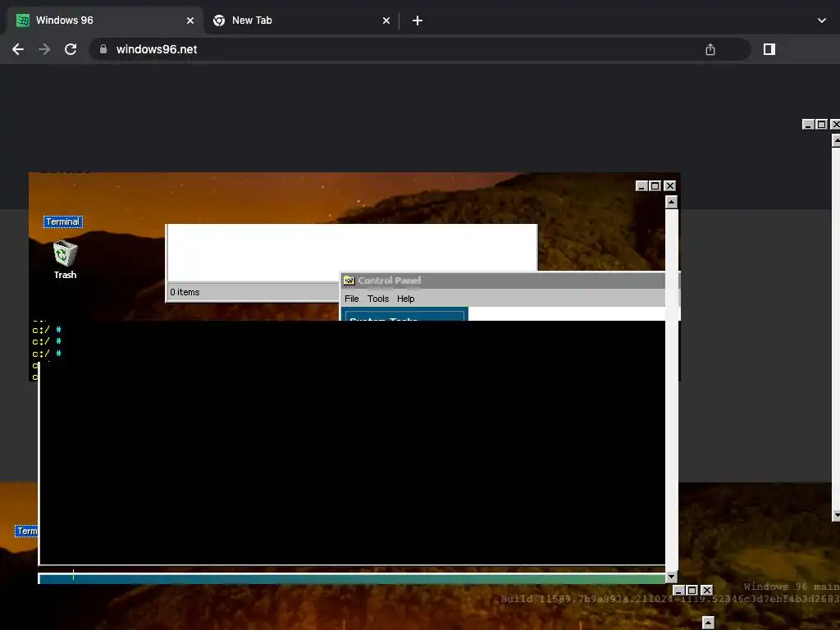Select the Windows 96 tab
The image size is (840, 630).
[x=104, y=21]
